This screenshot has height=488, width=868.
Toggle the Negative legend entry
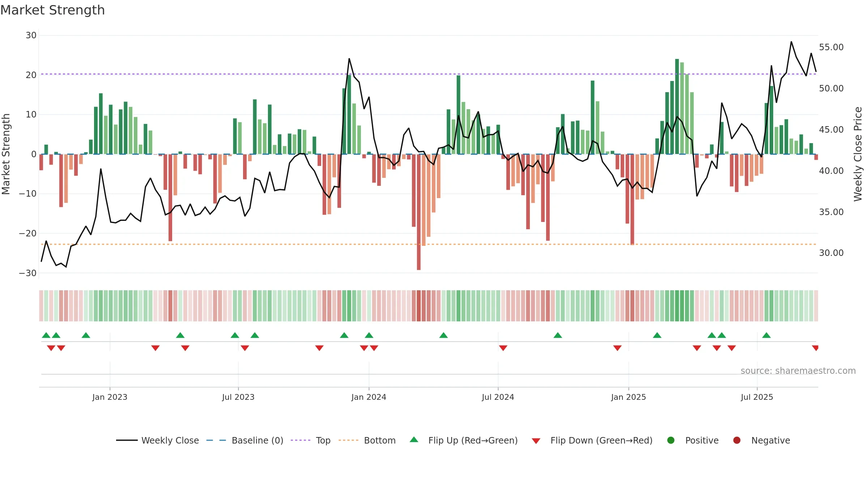(x=761, y=440)
